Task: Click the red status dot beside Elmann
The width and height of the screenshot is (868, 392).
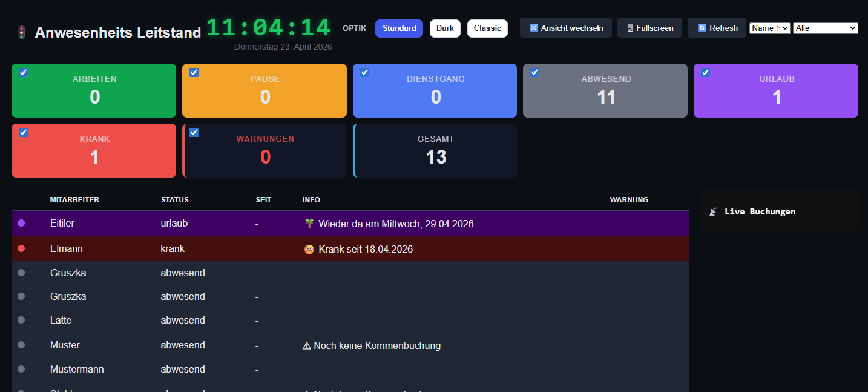Action: tap(21, 248)
